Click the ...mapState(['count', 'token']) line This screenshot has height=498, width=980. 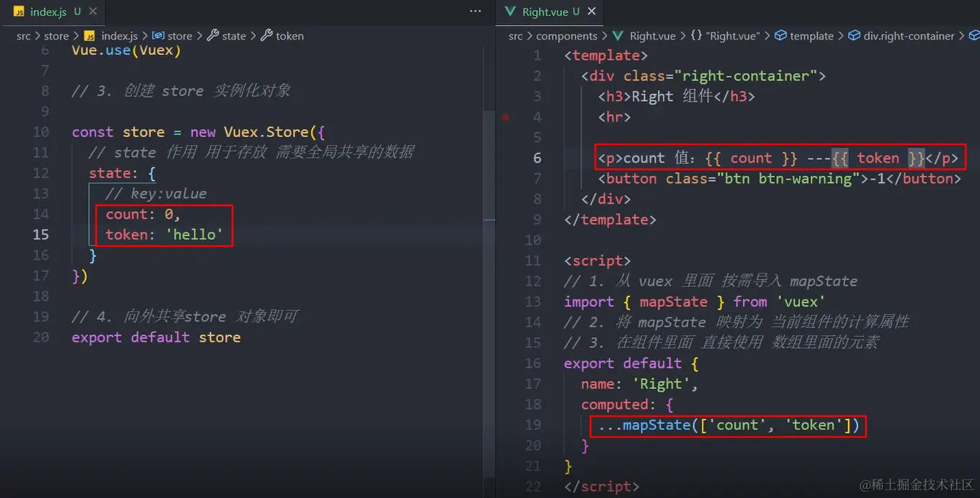pos(729,425)
